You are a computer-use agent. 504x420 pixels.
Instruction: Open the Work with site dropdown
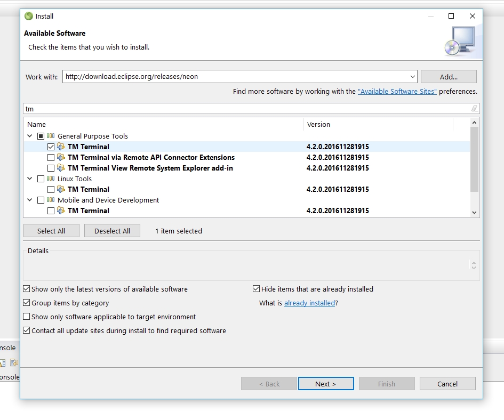pos(412,77)
